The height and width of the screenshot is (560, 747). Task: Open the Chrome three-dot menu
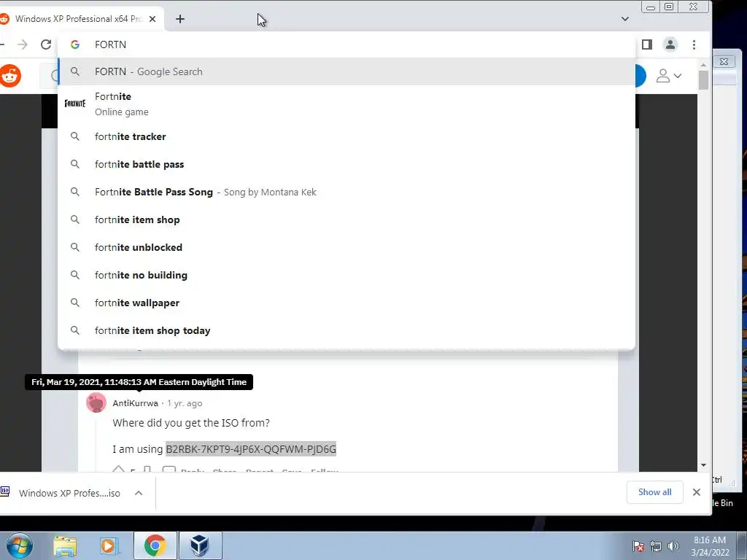[694, 44]
